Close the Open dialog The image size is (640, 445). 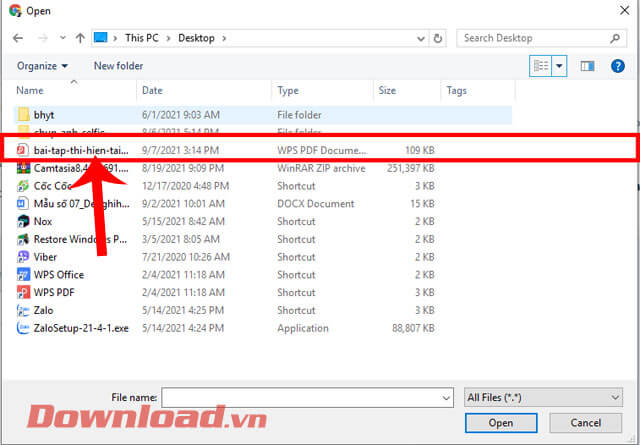click(x=624, y=11)
